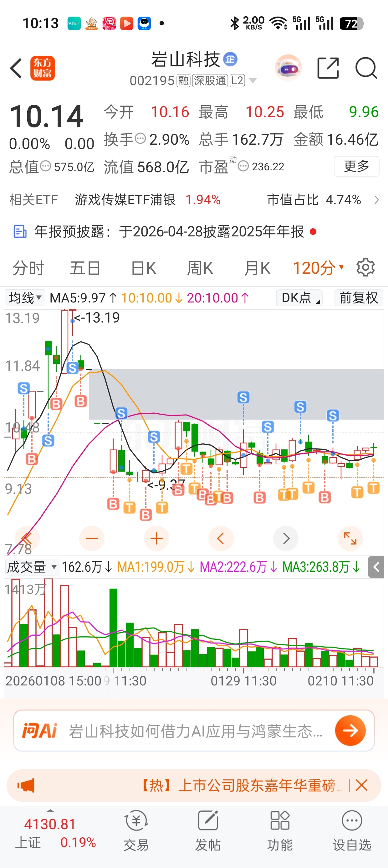Tap the 发帖 post icon
Image resolution: width=388 pixels, height=868 pixels.
208,831
